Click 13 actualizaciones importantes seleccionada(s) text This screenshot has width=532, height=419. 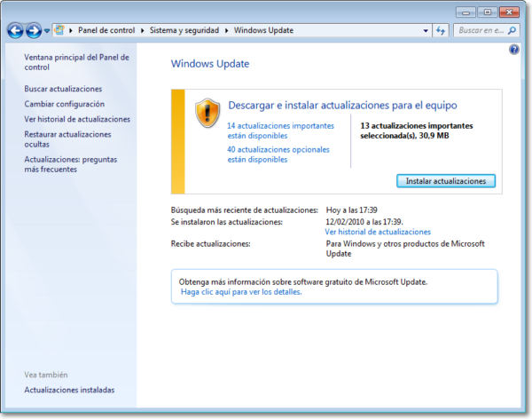tap(417, 130)
